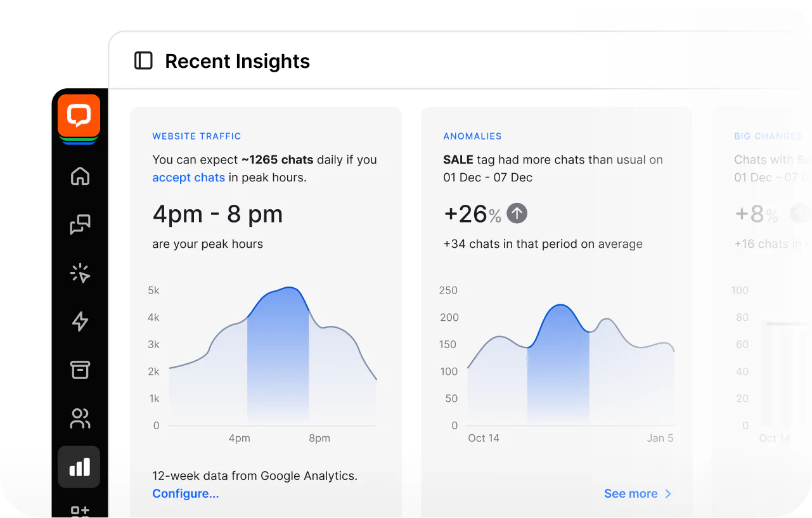Open the Archives box icon
The height and width of the screenshot is (518, 812).
click(x=79, y=370)
